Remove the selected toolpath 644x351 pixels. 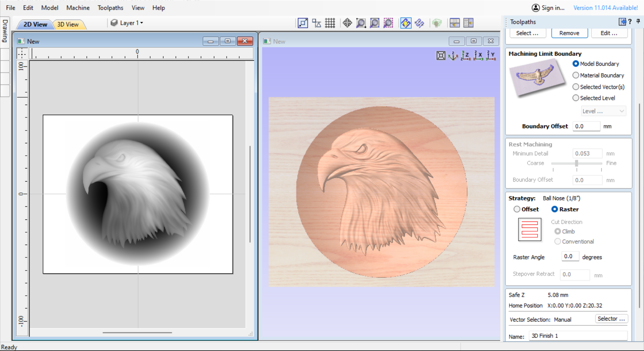[569, 33]
